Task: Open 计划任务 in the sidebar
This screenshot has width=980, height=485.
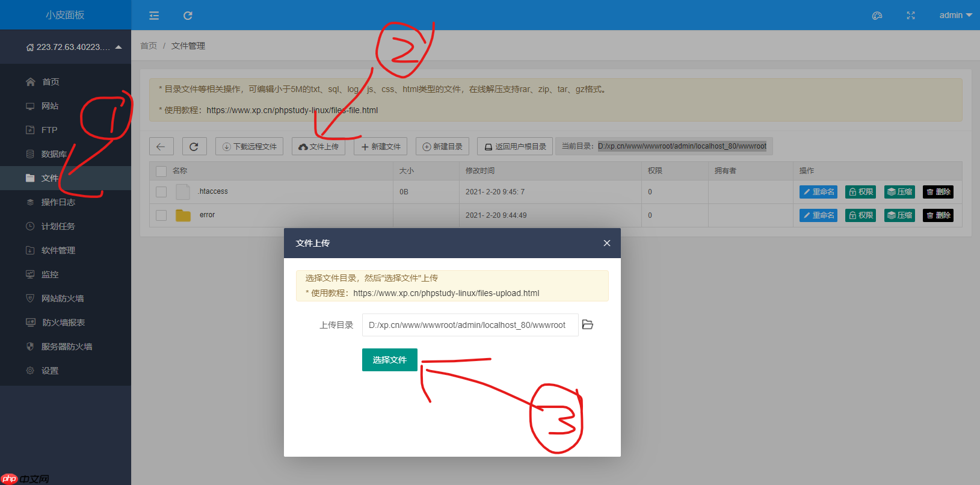Action: pos(66,226)
